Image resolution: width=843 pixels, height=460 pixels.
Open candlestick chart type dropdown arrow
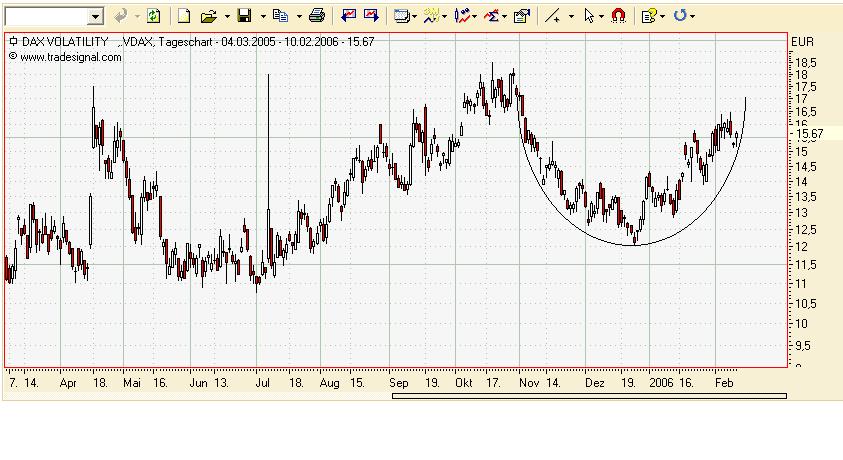475,17
